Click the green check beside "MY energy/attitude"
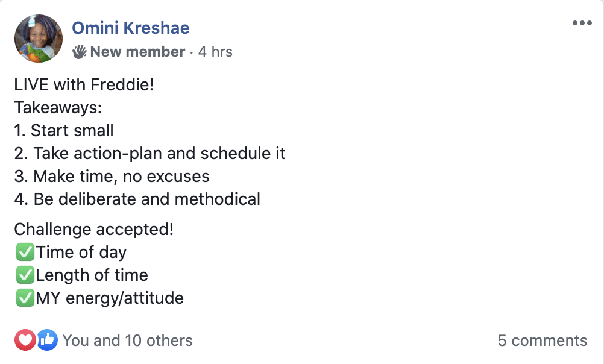Screen dimensions: 604x364 click(x=25, y=298)
